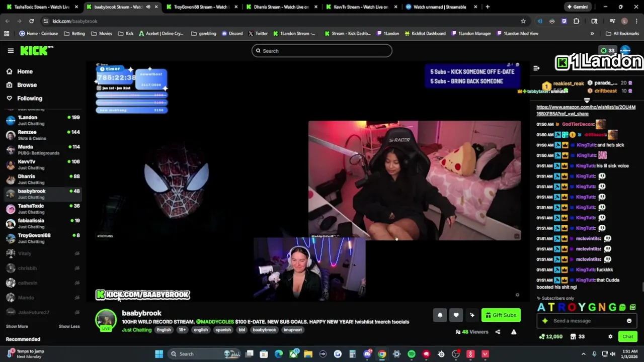Switch to TroyGovoni68 Stream tab
This screenshot has height=362, width=644.
201,7
